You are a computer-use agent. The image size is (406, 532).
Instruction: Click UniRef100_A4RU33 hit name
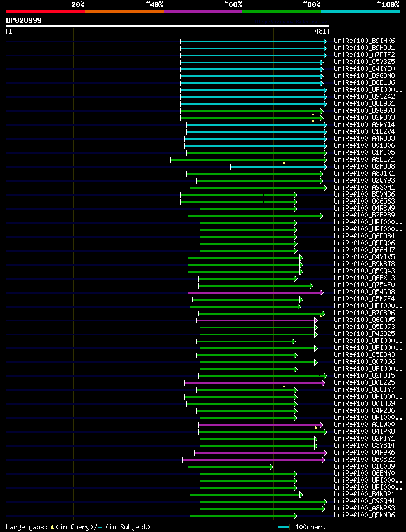(364, 139)
